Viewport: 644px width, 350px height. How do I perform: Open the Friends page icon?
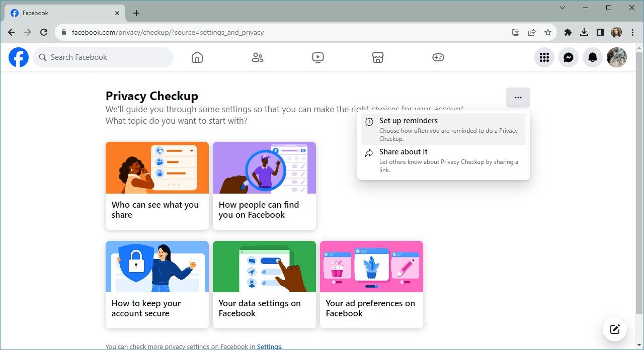[257, 57]
